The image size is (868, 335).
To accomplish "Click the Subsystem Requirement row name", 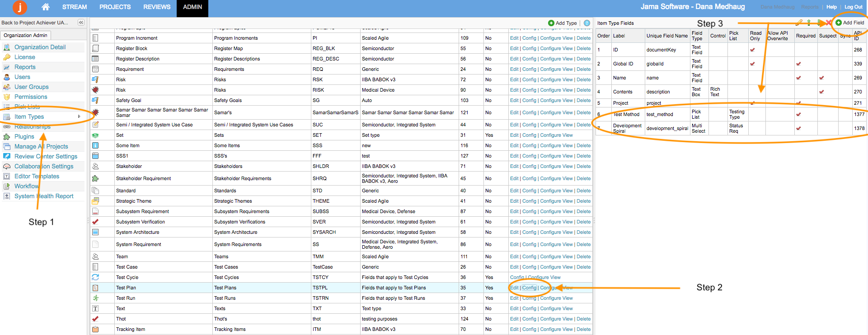I will 142,211.
